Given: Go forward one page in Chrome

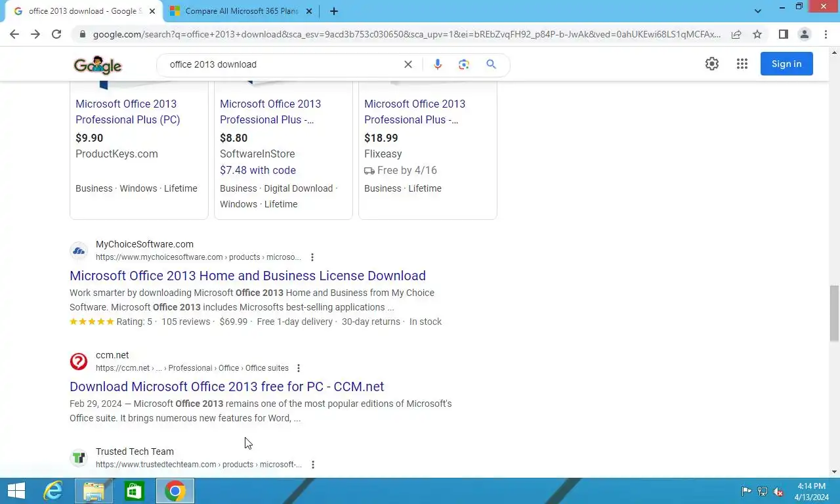Looking at the screenshot, I should tap(35, 34).
